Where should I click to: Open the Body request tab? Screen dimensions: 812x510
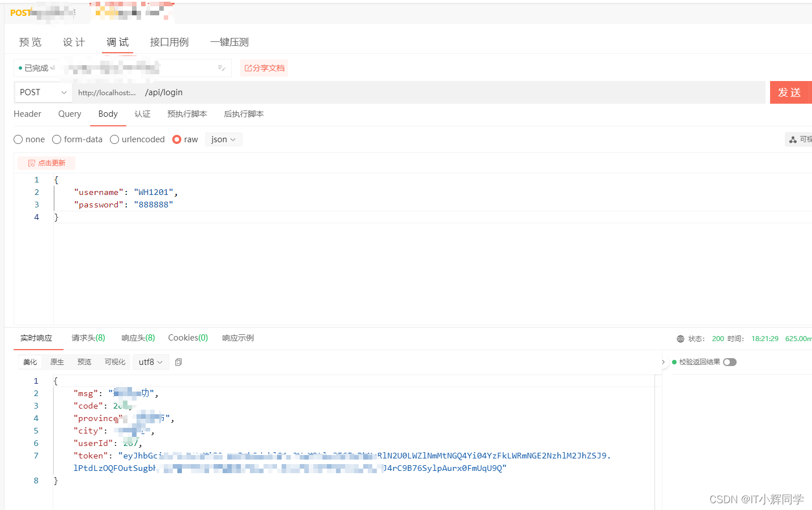108,114
